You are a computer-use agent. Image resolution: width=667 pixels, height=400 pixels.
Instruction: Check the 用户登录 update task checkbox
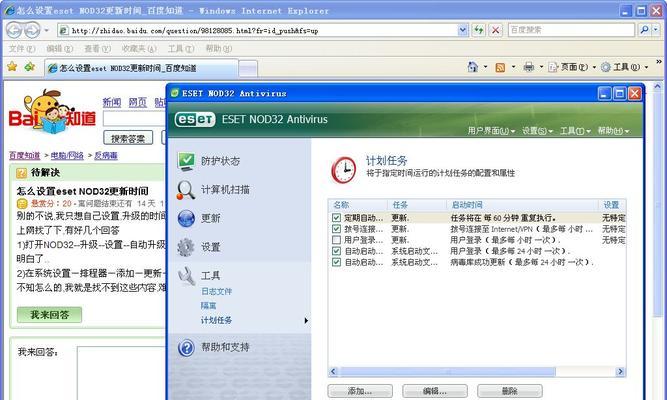pos(336,240)
